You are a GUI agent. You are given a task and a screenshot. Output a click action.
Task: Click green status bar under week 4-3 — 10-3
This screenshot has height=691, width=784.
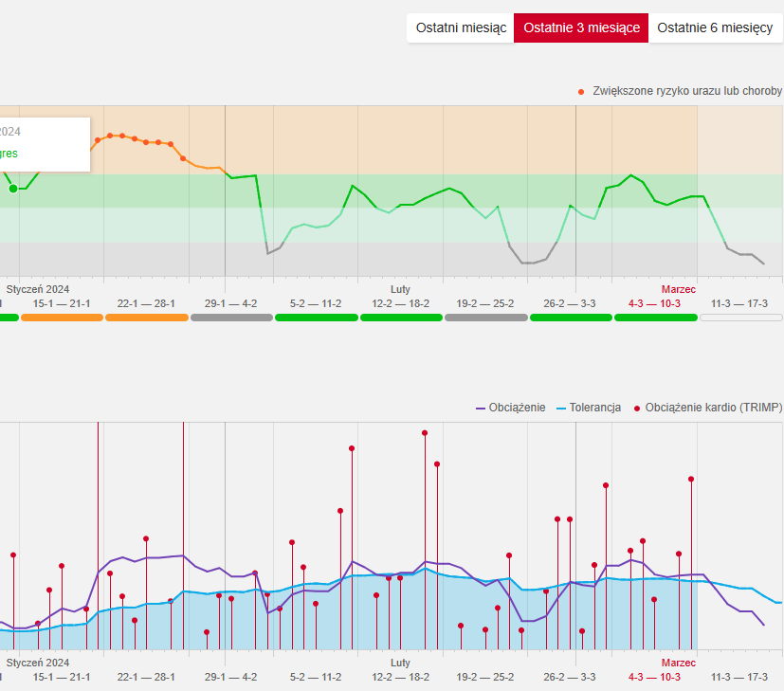655,318
